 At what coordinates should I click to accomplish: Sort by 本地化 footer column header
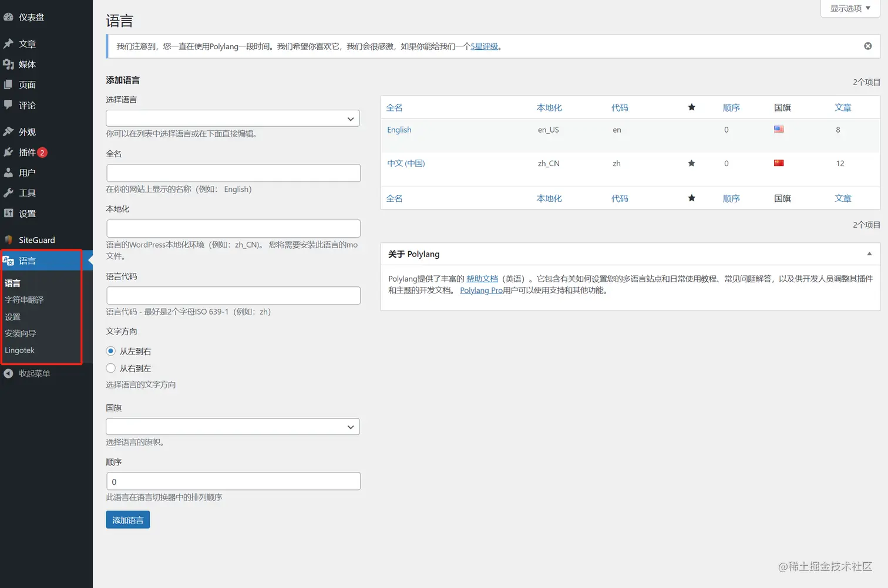(x=549, y=198)
